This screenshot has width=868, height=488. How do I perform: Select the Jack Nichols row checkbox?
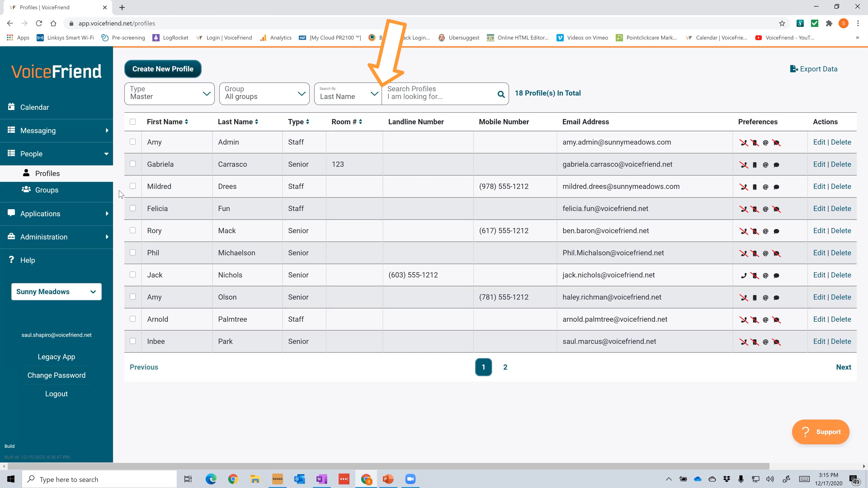tap(133, 275)
